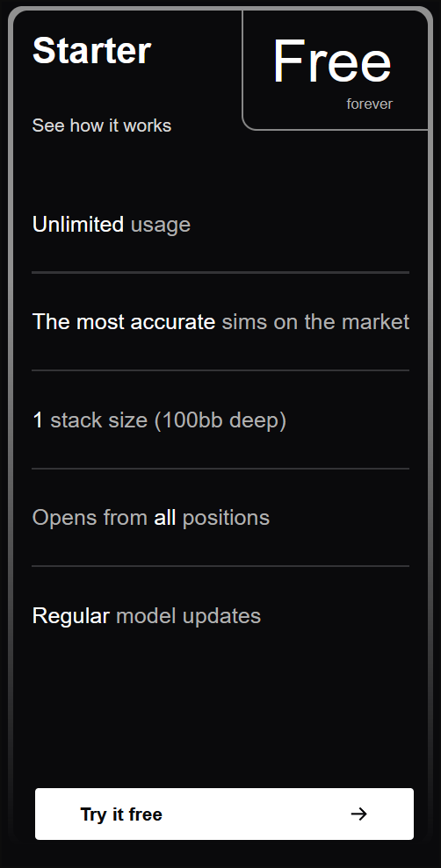Click the 'The most accurate' text
The height and width of the screenshot is (868, 441).
click(124, 321)
